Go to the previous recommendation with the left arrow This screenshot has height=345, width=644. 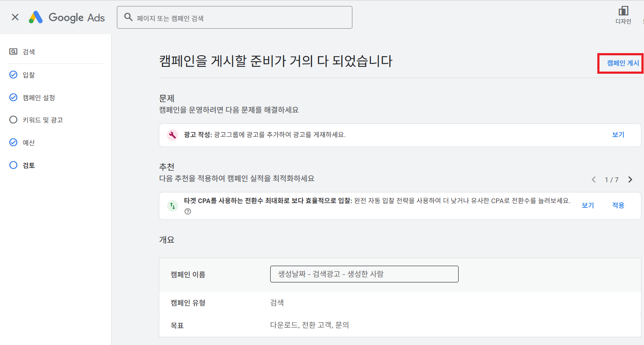click(593, 180)
